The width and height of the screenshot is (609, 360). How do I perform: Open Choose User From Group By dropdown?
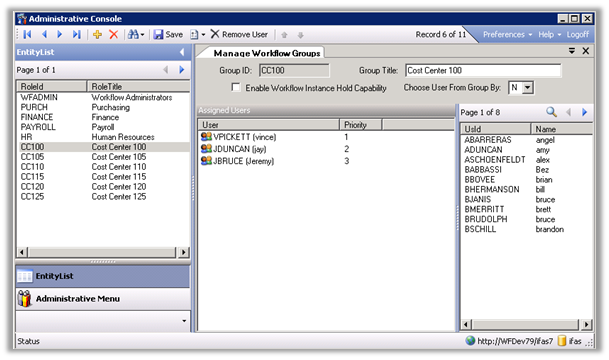pyautogui.click(x=527, y=87)
